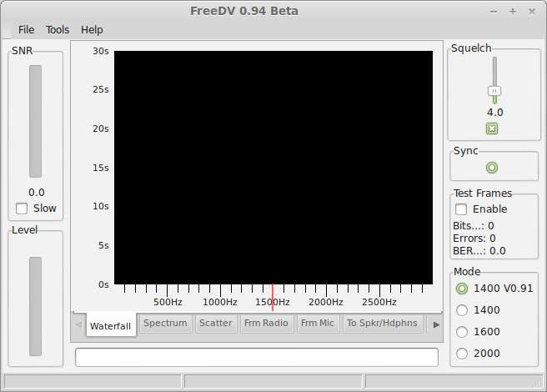Switch to the Spectrum tab
This screenshot has width=547, height=392.
(x=165, y=324)
